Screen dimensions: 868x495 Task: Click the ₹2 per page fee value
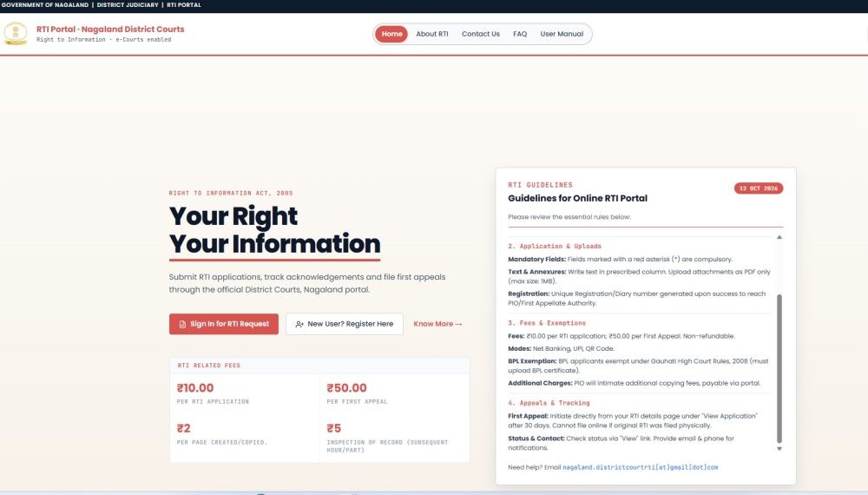pyautogui.click(x=183, y=428)
